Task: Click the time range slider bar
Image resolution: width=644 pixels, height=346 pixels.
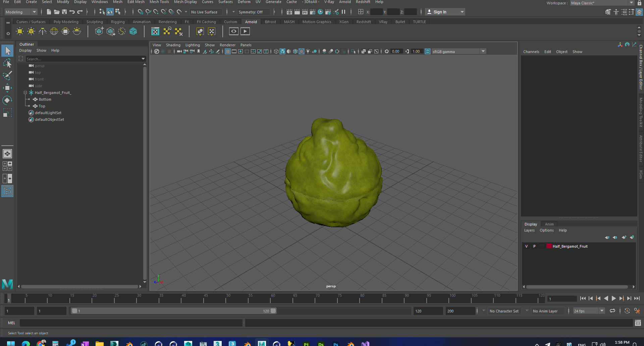Action: pos(174,311)
